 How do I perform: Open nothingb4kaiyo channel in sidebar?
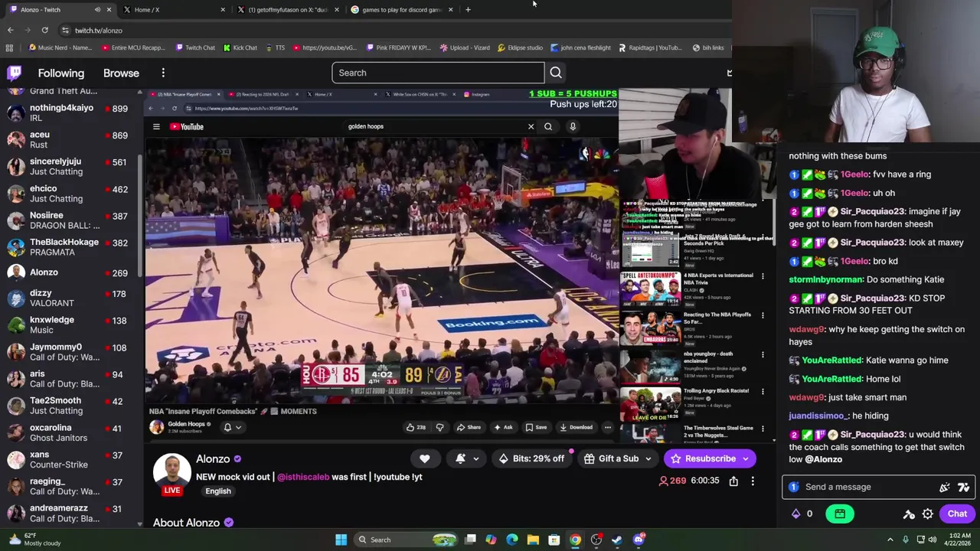[x=69, y=113]
